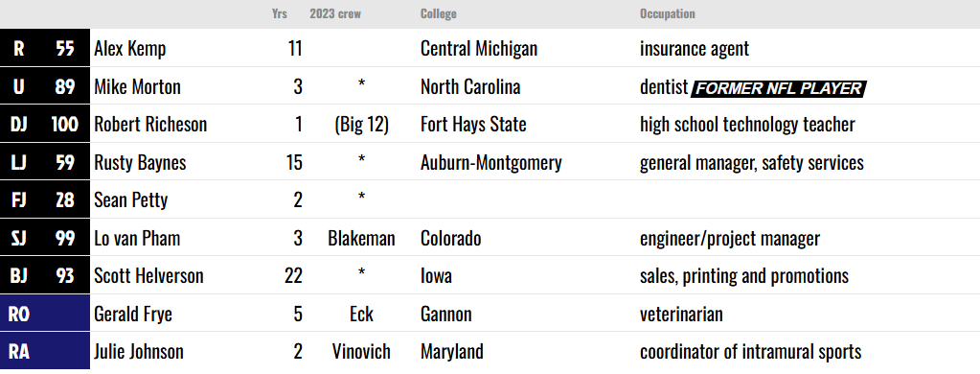Select the referee R 55 position badge
Viewport: 980px width, 374px height.
[x=45, y=48]
